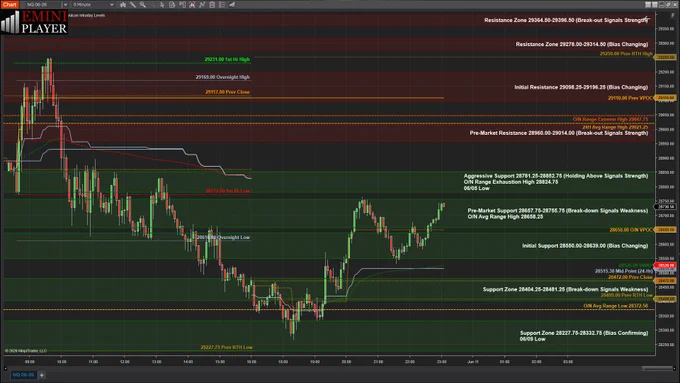Click '29110.00 Prev VPOC' label
This screenshot has height=383, width=680.
(630, 98)
